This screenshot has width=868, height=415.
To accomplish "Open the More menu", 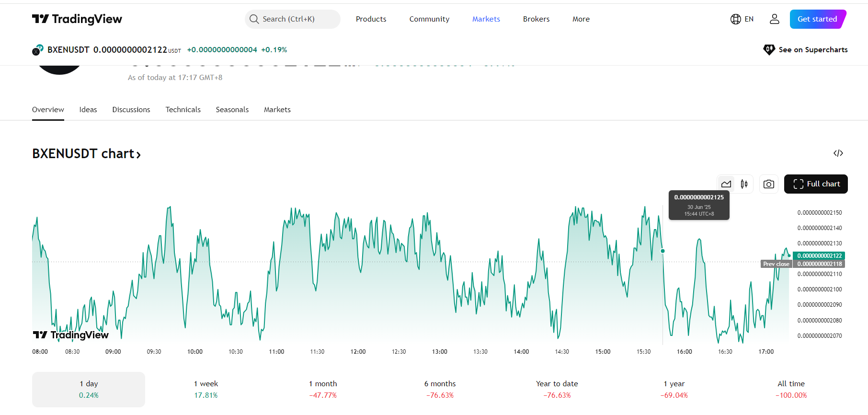I will [x=581, y=19].
